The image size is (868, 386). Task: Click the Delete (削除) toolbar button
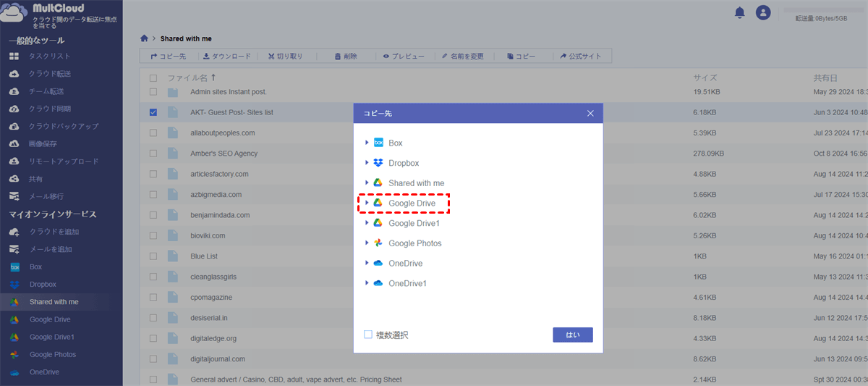pos(346,56)
